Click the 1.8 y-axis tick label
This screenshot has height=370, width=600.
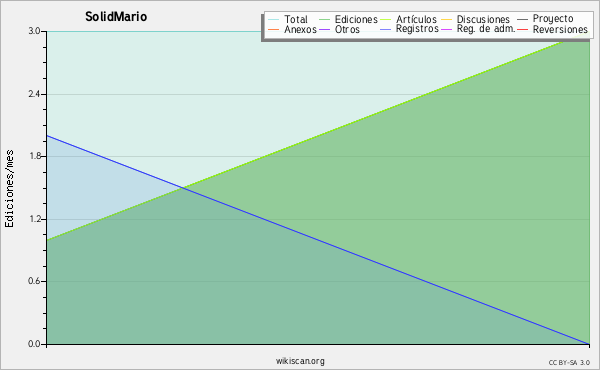pos(34,156)
